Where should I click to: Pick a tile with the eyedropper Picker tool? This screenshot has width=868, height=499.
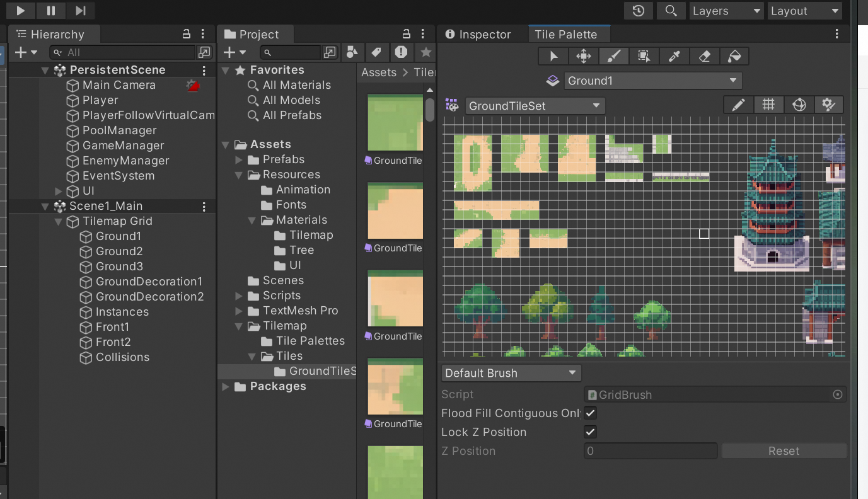[674, 56]
